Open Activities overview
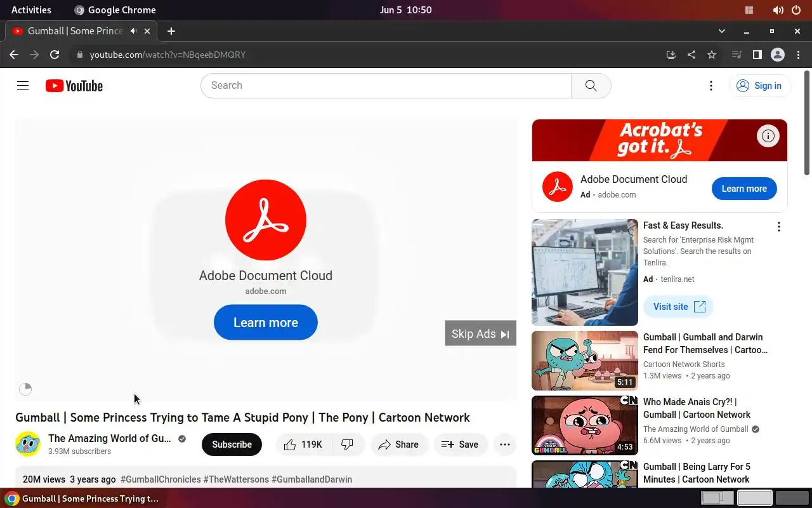Screen dimensions: 812x508 [31, 10]
